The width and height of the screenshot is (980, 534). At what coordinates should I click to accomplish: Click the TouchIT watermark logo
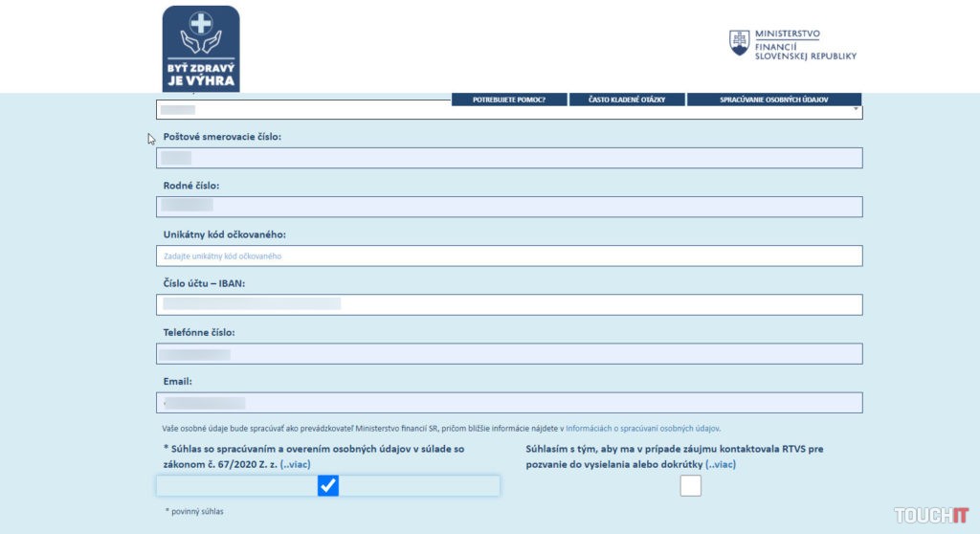[x=931, y=515]
